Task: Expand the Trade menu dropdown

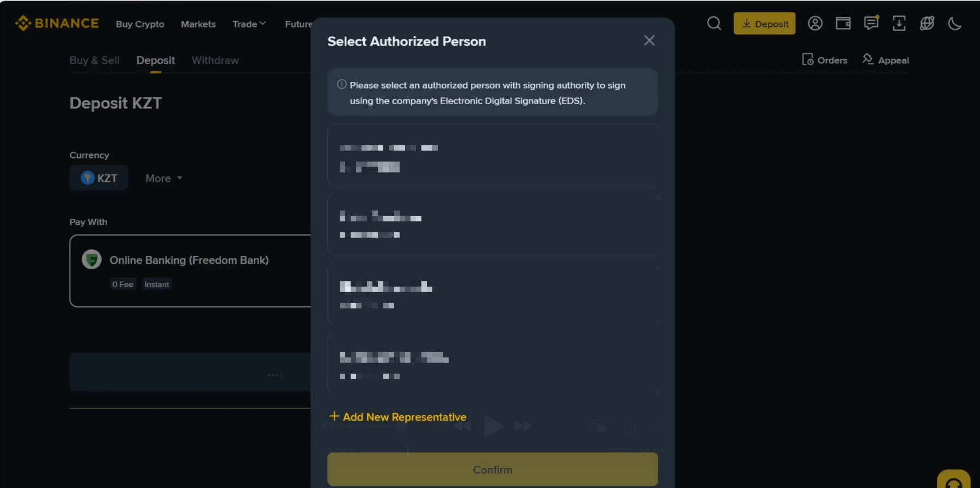Action: coord(249,24)
